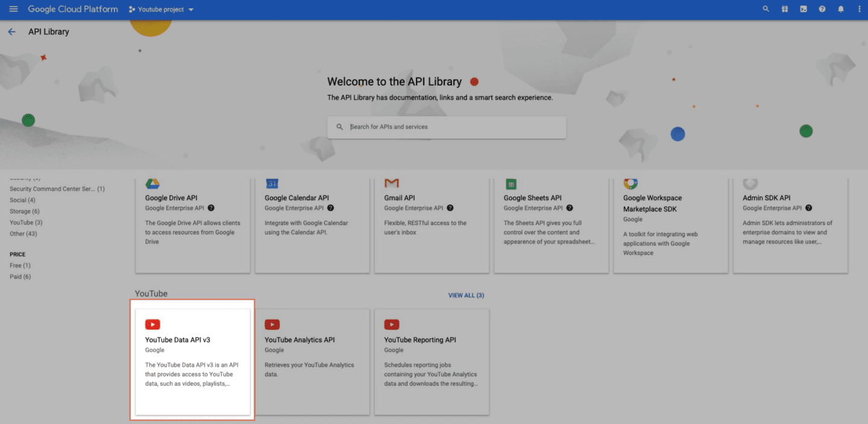Click help icon beside Google Calendar Enterprise API
This screenshot has height=424, width=868.
point(330,208)
